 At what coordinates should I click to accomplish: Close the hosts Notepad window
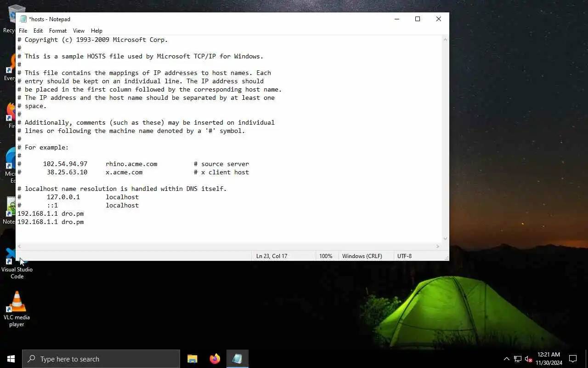(439, 19)
